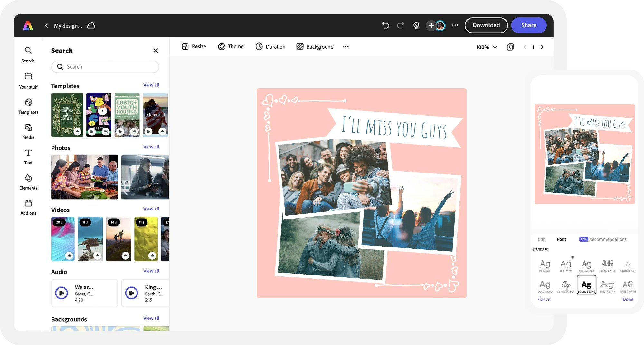
Task: Open the pages layers icon
Action: (510, 47)
